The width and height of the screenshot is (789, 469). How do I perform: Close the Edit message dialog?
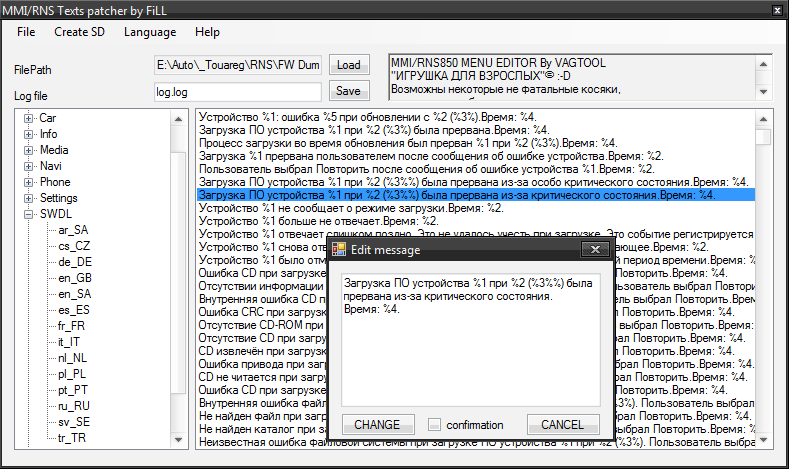coord(594,249)
